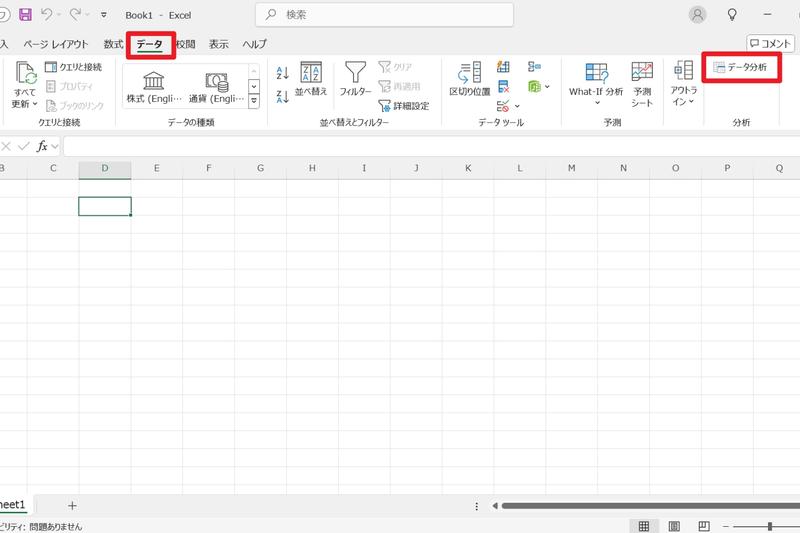The height and width of the screenshot is (533, 800).
Task: Add a new sheet with plus button
Action: 72,505
